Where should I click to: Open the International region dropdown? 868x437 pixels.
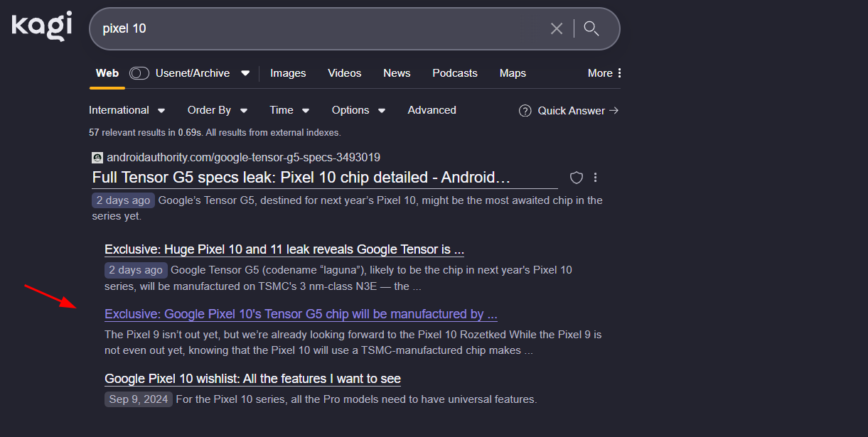click(127, 110)
